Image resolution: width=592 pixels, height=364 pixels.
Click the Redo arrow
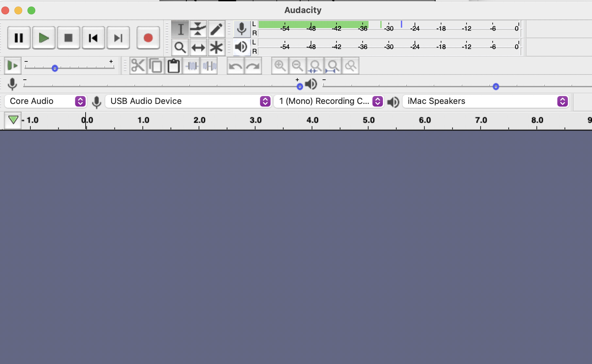[253, 66]
